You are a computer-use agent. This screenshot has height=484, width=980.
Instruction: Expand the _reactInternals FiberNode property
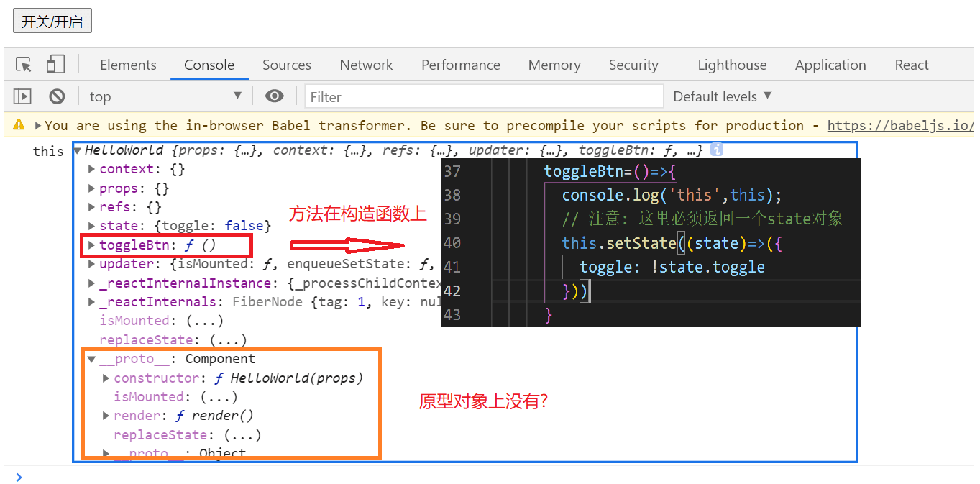[91, 302]
